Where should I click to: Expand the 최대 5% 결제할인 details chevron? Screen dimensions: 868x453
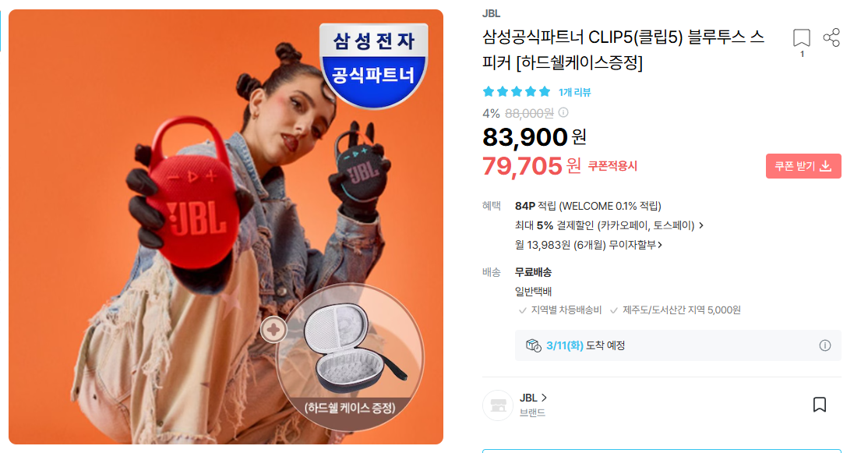(701, 225)
